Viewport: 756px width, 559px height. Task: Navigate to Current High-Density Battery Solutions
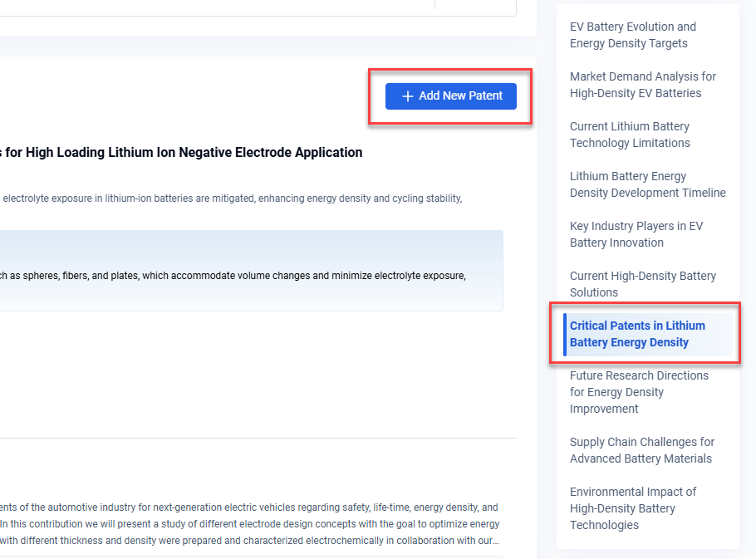(x=642, y=284)
